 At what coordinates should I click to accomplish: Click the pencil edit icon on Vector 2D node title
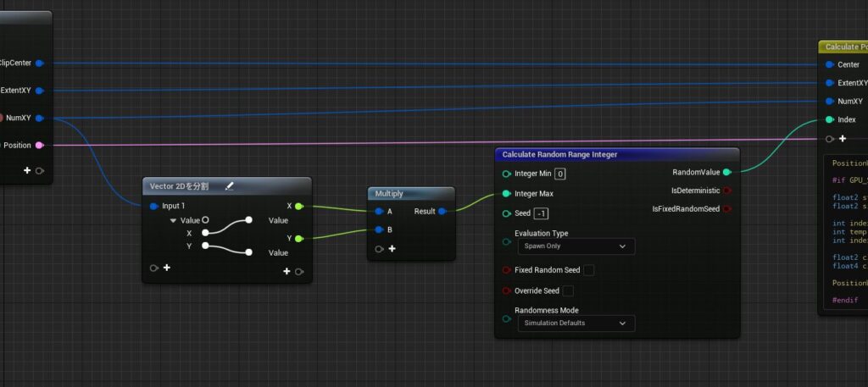pyautogui.click(x=229, y=186)
